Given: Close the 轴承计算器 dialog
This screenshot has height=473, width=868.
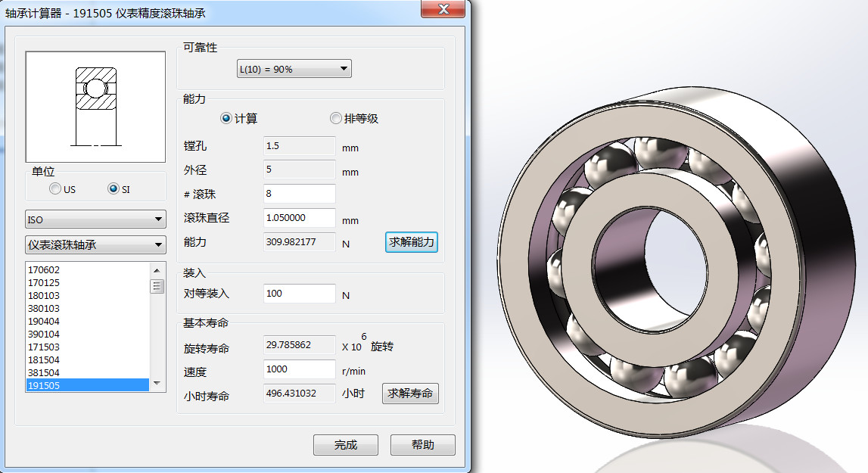Looking at the screenshot, I should 443,9.
